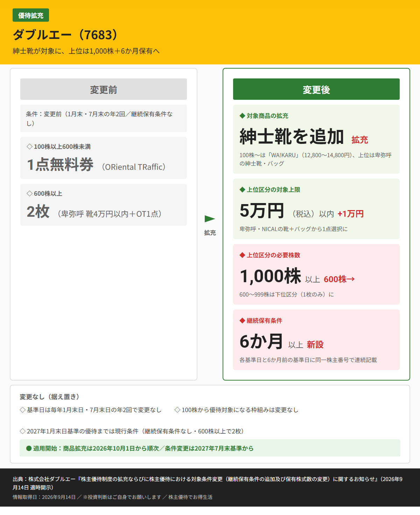Image resolution: width=420 pixels, height=515 pixels.
Task: Click the 100株以上600株未満 label
Action: coord(59,147)
